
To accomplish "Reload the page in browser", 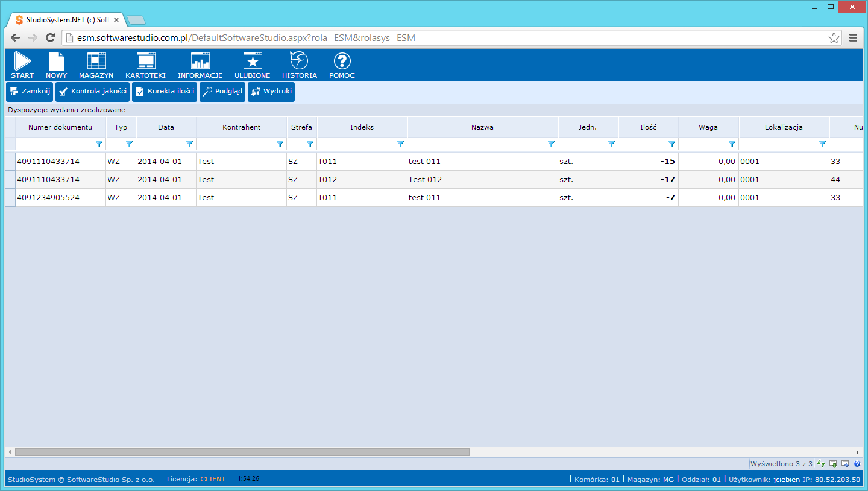I will tap(51, 37).
